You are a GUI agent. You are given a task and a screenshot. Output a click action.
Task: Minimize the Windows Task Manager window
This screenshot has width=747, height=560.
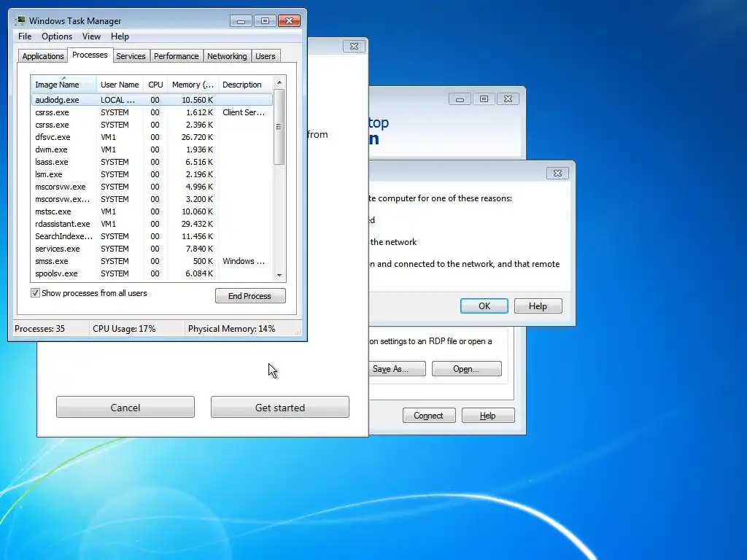241,21
